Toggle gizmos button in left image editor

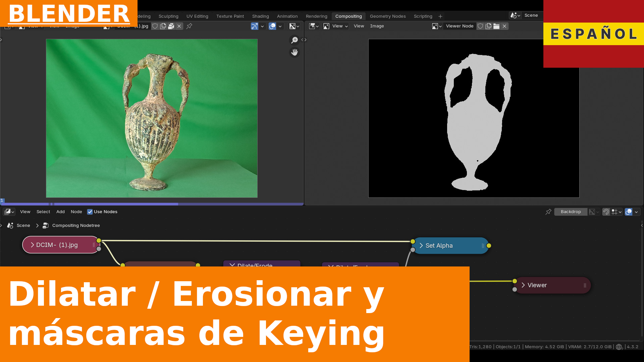pyautogui.click(x=255, y=26)
